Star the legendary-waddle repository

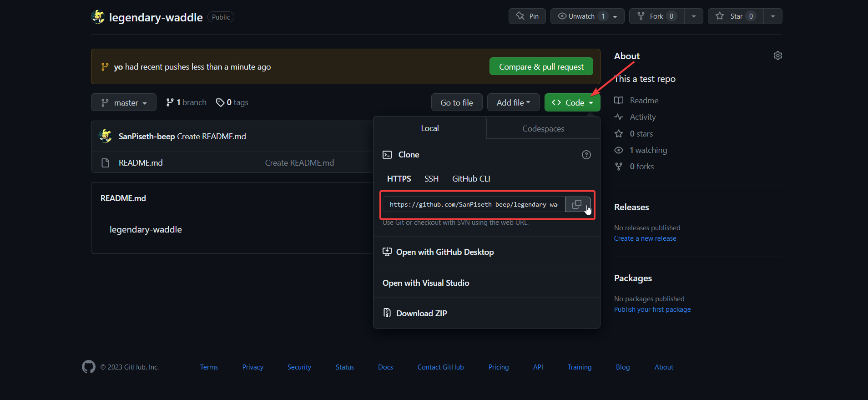point(736,16)
